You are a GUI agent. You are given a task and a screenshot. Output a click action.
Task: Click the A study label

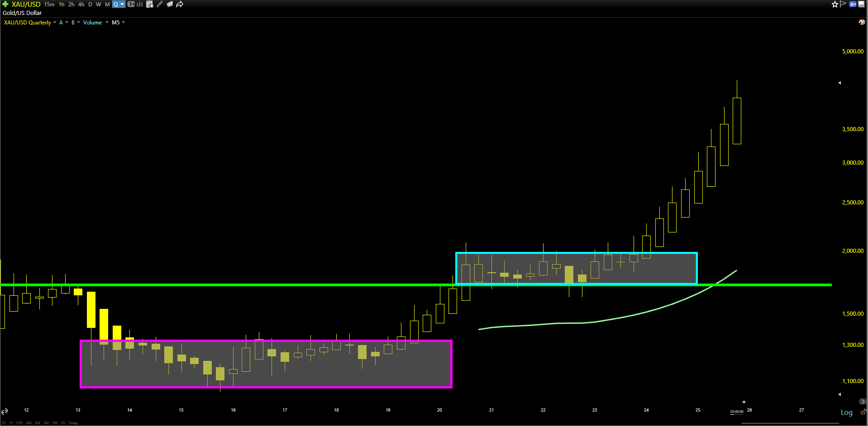coord(61,23)
